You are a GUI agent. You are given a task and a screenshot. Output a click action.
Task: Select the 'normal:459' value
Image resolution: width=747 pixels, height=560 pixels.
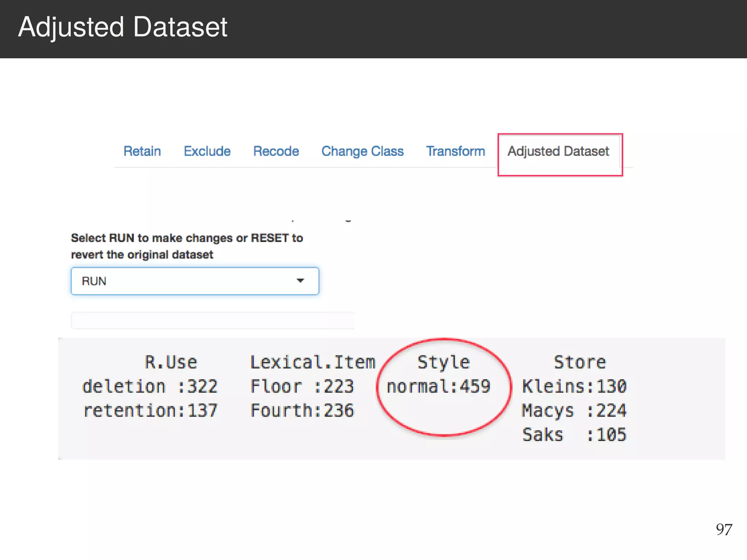coord(438,386)
